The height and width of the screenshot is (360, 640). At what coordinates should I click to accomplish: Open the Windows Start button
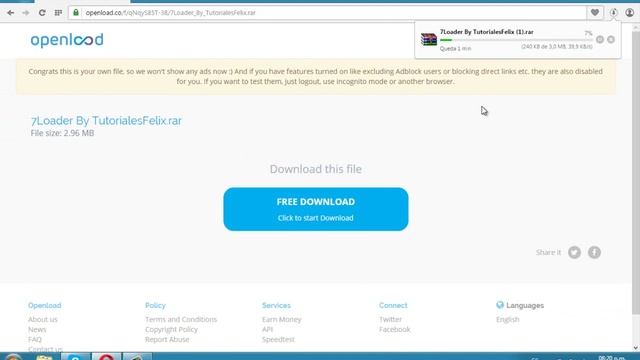(13, 357)
